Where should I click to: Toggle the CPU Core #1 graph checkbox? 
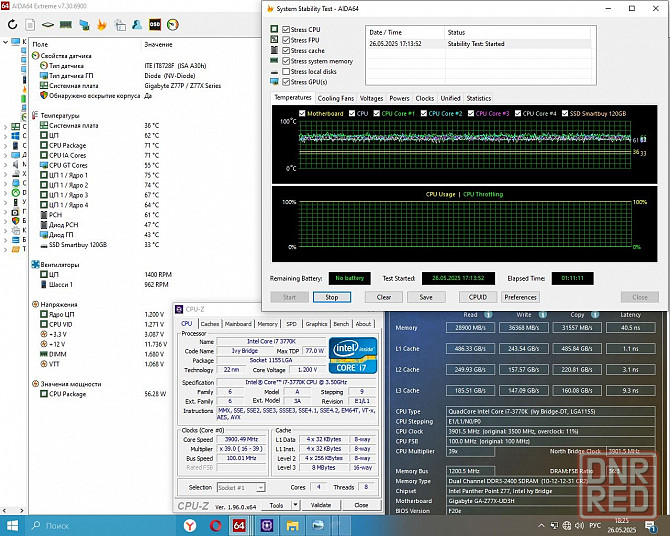376,113
